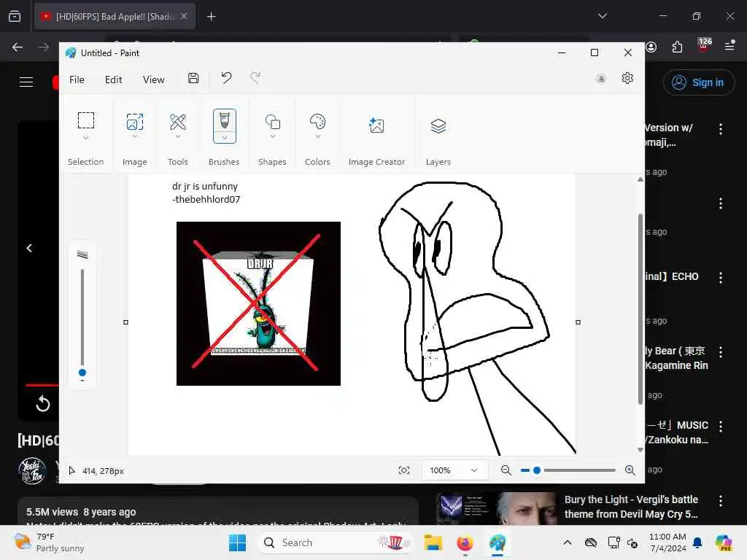Open the browser hamburger menu
Viewport: 747px width, 560px height.
coord(729,46)
